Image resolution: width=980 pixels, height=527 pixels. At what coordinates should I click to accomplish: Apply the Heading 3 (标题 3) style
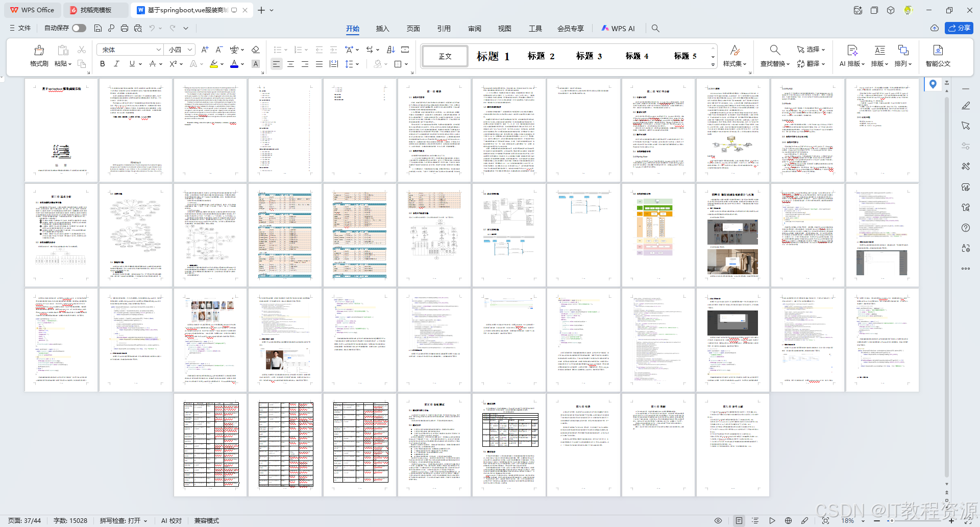pos(589,56)
